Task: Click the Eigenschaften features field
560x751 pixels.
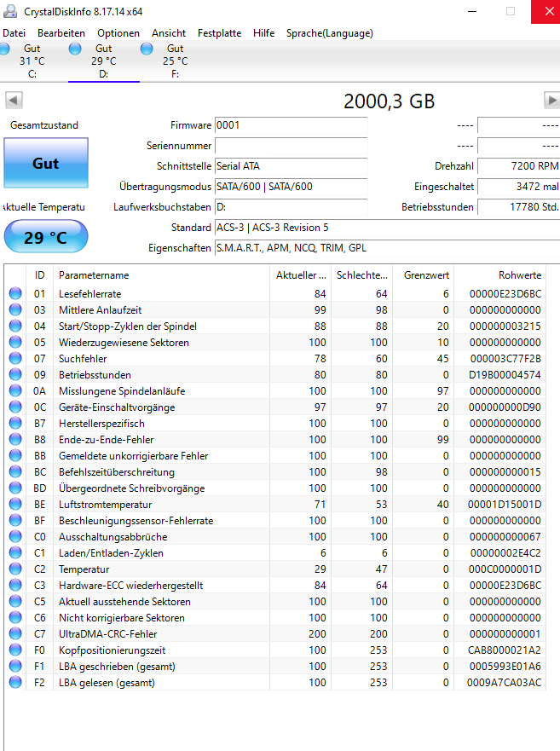Action: click(x=387, y=248)
